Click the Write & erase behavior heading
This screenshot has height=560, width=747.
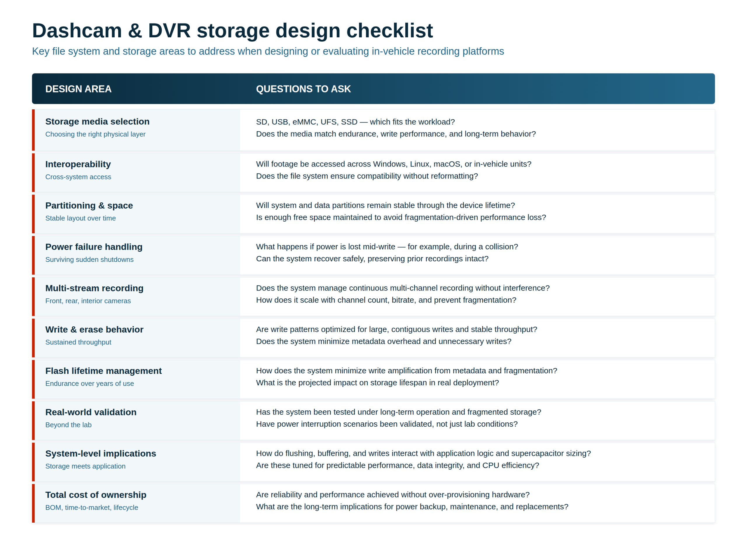94,330
